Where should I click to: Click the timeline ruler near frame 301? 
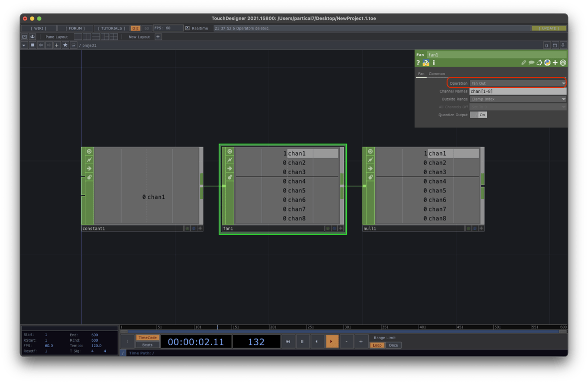coord(344,327)
